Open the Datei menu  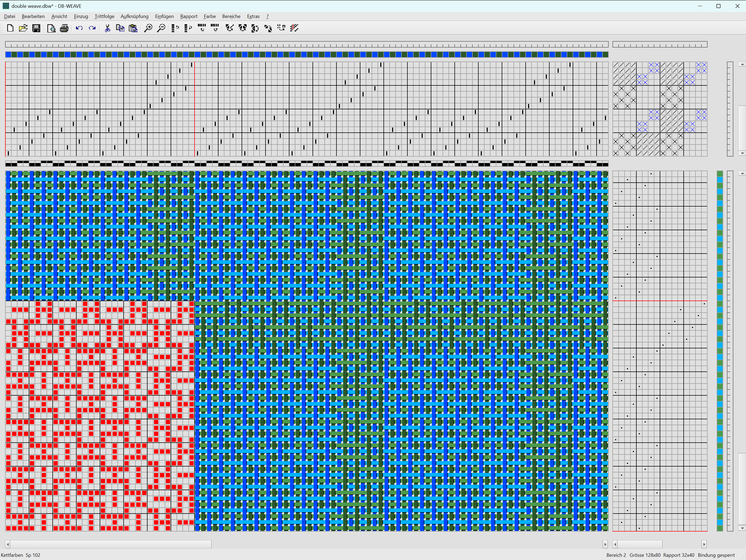click(x=9, y=16)
